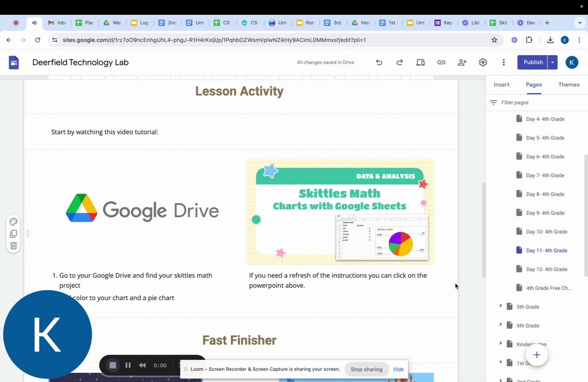
Task: Open the Google account avatar in Sites
Action: (x=572, y=62)
